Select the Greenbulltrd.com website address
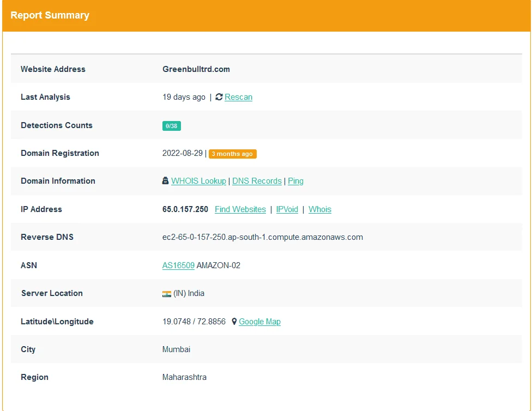The width and height of the screenshot is (532, 411). pos(196,69)
